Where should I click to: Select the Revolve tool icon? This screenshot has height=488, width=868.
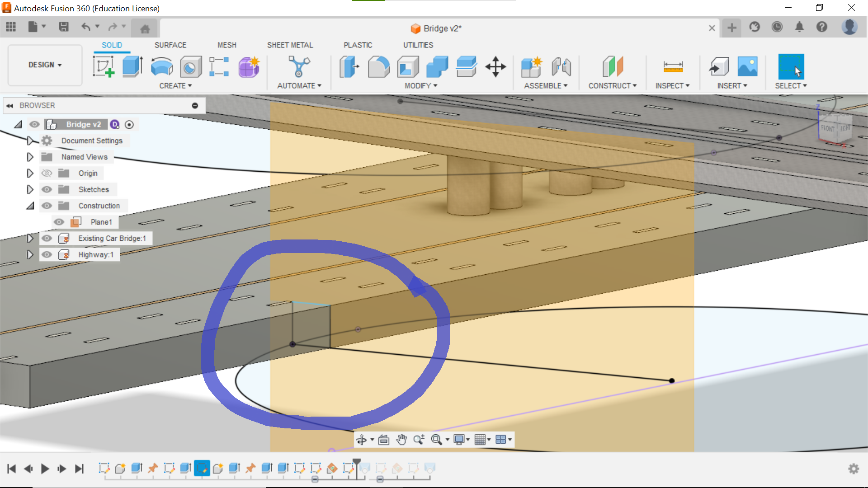(161, 67)
